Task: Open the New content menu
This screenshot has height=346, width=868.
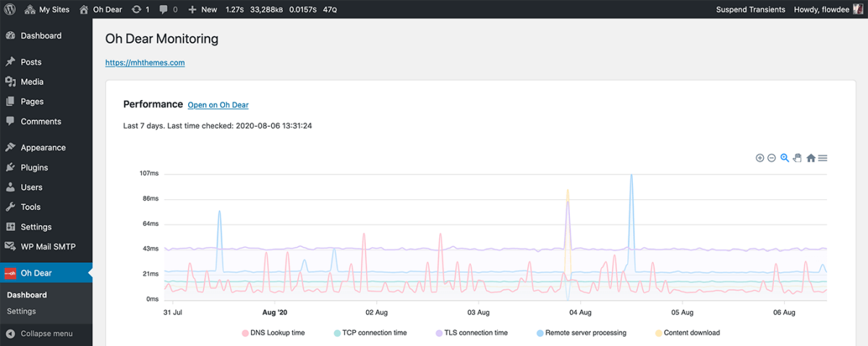Action: pos(203,9)
